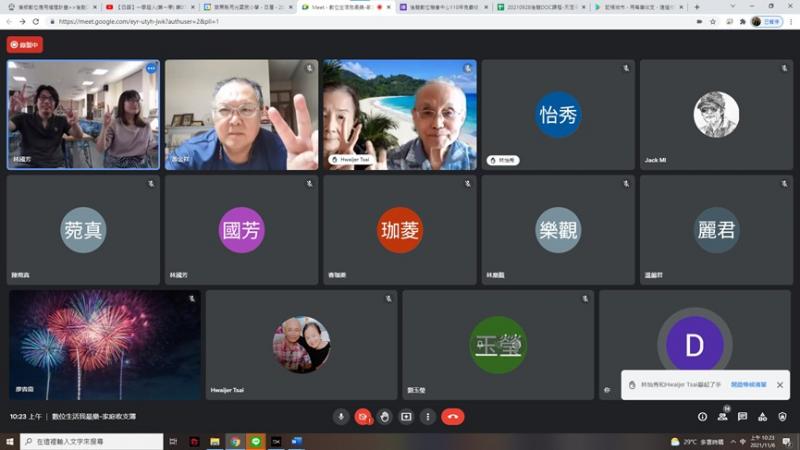Show the participants people panel
The image size is (800, 450).
(722, 416)
